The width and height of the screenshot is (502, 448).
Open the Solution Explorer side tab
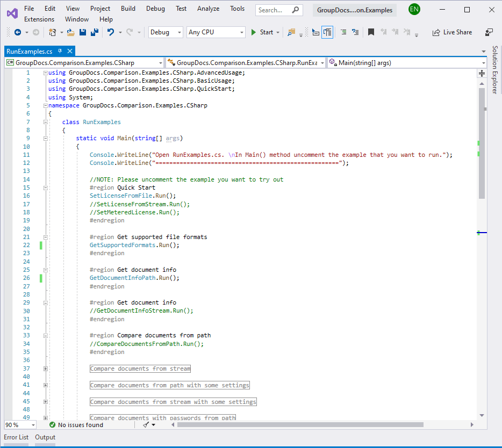[x=495, y=69]
